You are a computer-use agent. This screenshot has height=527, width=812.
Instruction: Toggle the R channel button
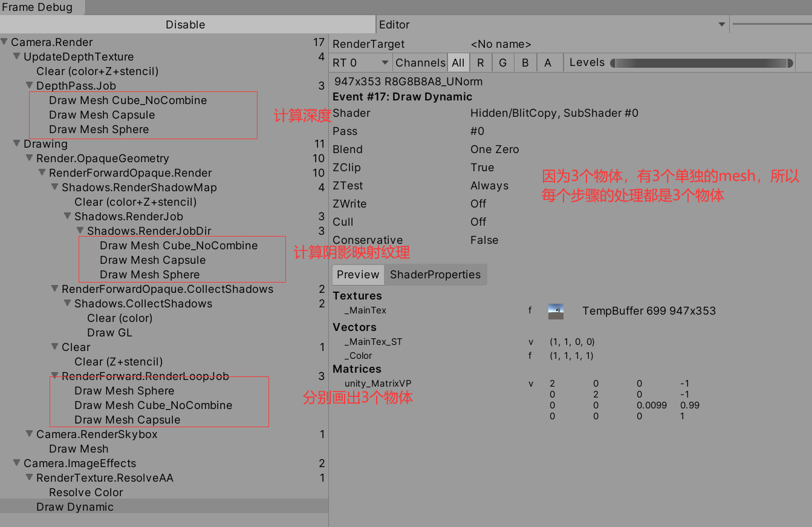(x=480, y=62)
